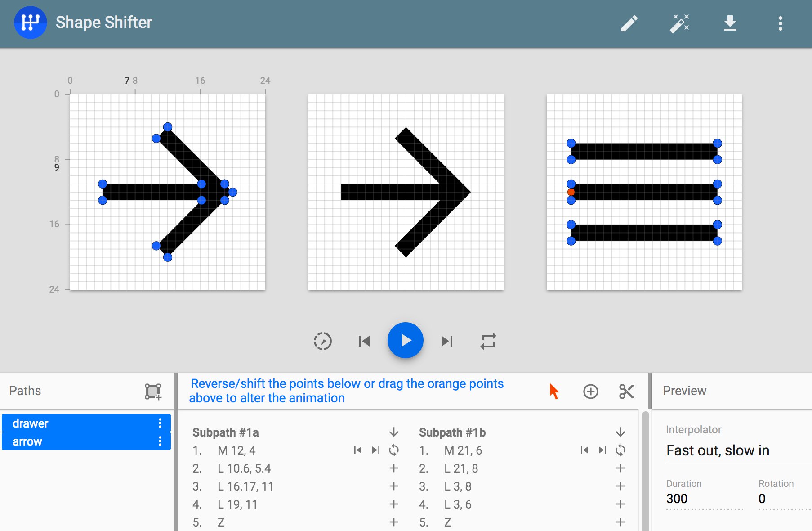The image size is (812, 531).
Task: Reverse Subpath #1b points
Action: click(620, 450)
